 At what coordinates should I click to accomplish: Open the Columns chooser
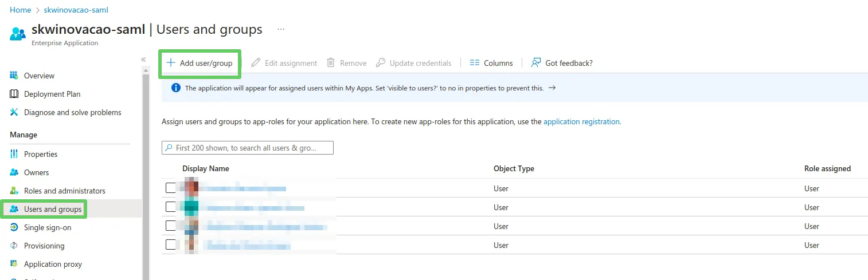point(491,63)
